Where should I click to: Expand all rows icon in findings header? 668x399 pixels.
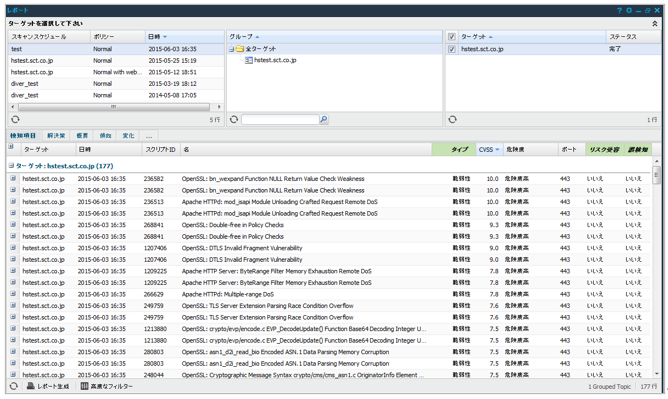pyautogui.click(x=11, y=147)
